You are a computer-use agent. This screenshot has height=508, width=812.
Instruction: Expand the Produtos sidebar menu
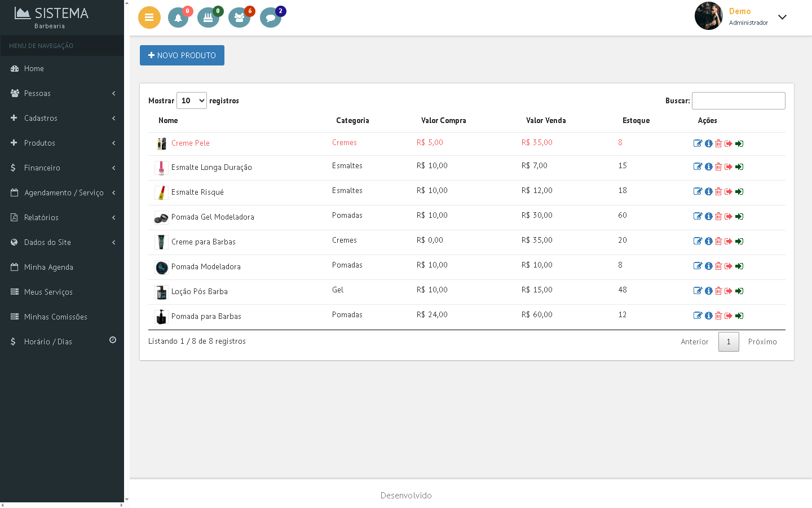pos(62,143)
